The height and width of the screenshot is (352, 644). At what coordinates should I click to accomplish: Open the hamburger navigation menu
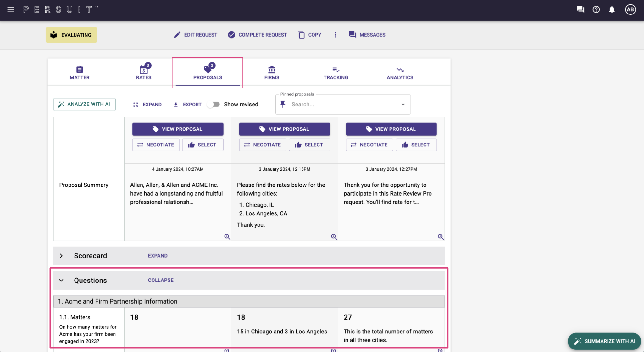pyautogui.click(x=11, y=9)
